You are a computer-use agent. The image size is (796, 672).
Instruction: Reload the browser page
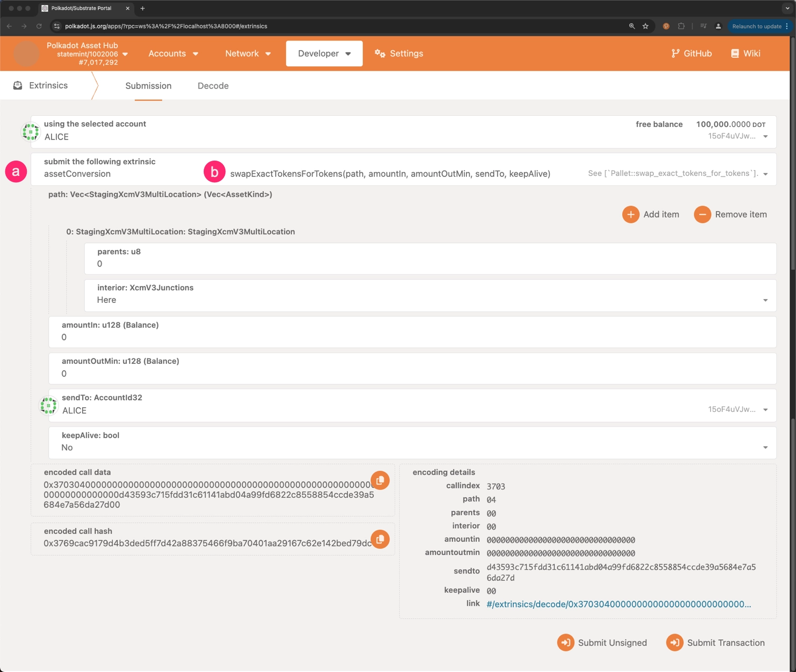tap(39, 26)
